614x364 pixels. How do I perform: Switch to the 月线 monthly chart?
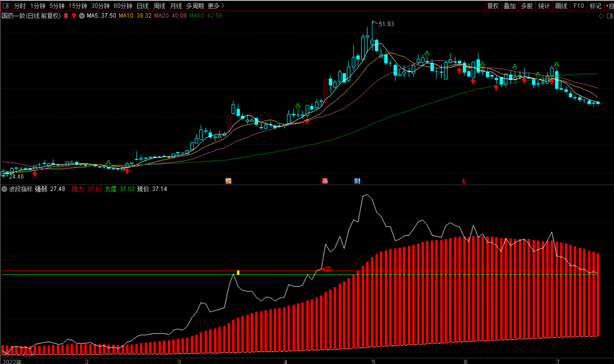176,6
